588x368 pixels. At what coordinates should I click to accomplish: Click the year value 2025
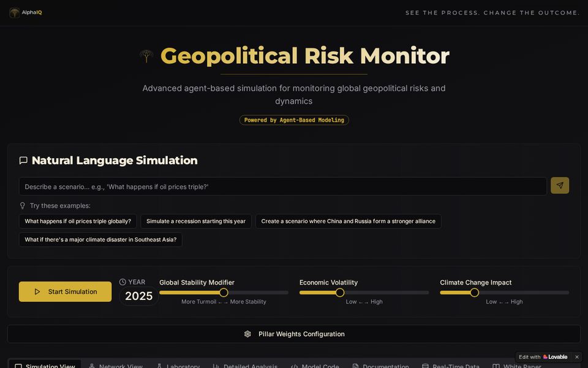pos(139,296)
